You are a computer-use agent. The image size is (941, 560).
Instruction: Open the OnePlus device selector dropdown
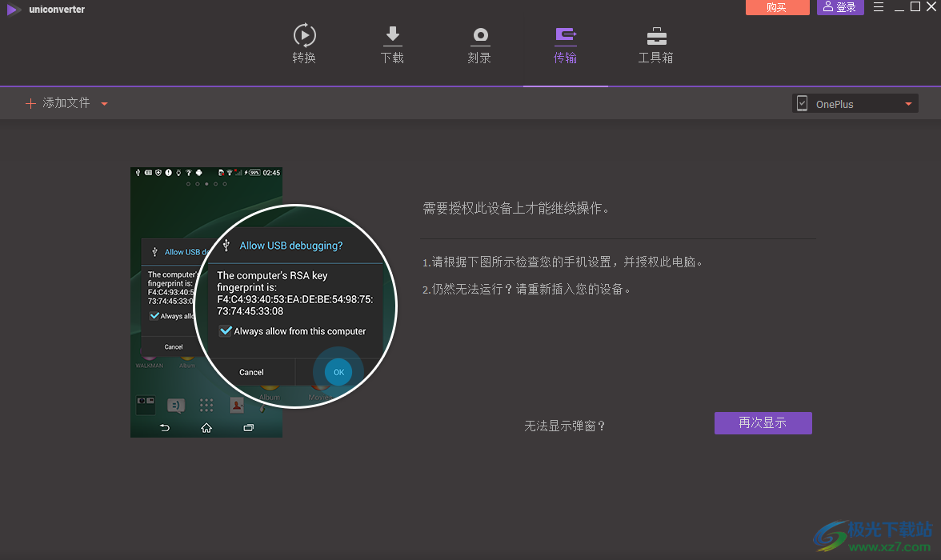[855, 104]
